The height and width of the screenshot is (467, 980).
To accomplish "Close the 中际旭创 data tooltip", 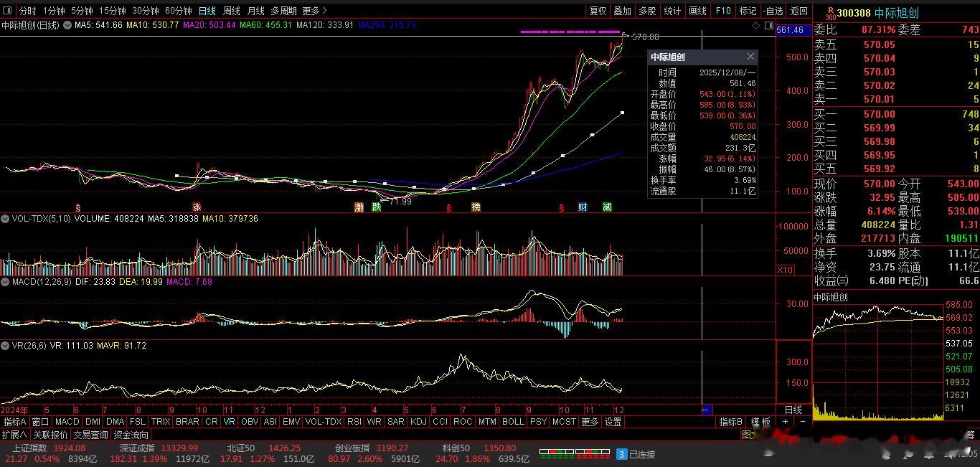I will pos(750,57).
